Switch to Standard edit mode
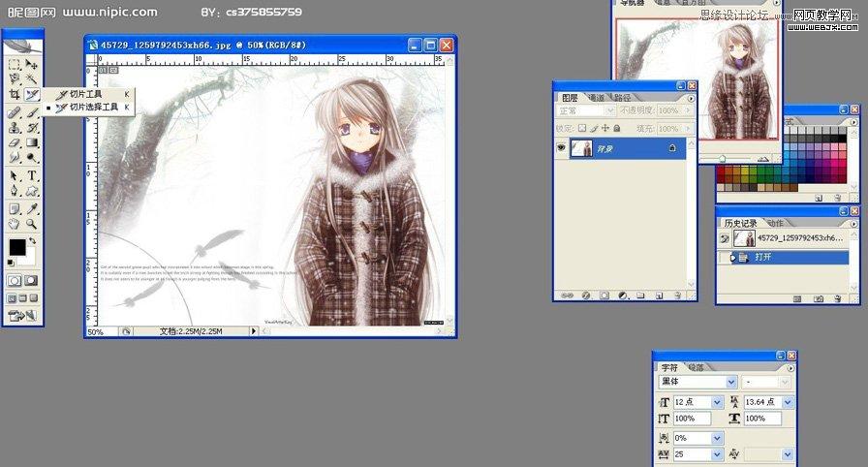This screenshot has width=868, height=467. [x=15, y=281]
